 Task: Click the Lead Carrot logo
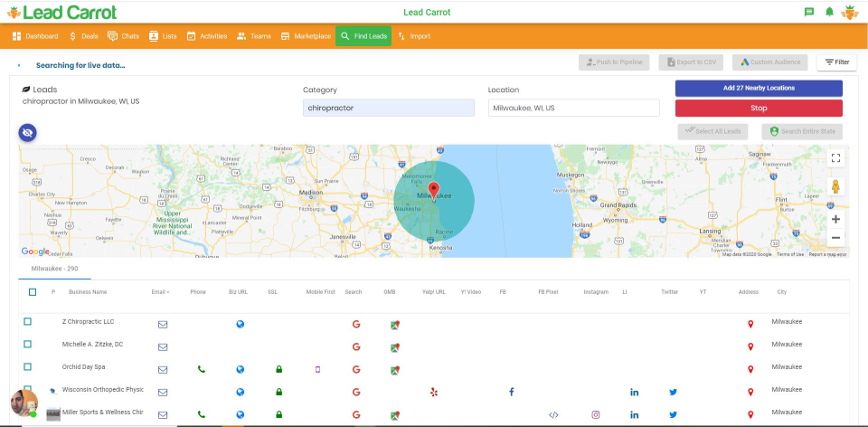[62, 12]
